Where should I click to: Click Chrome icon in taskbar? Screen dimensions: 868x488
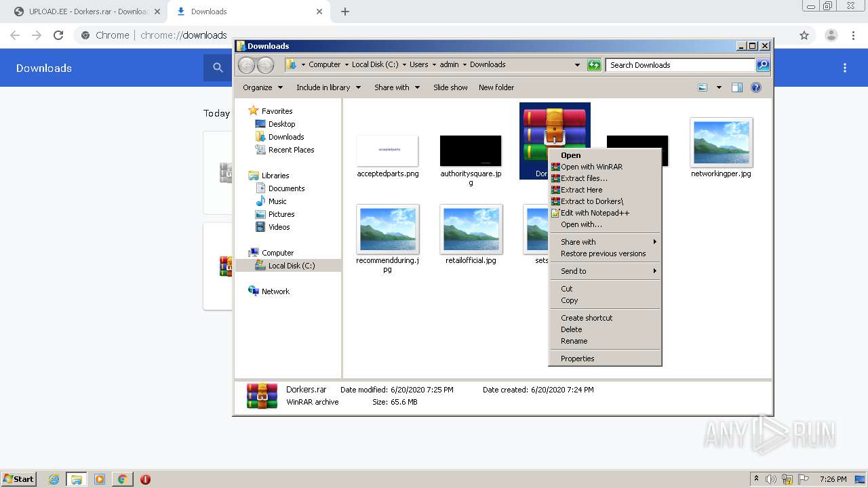click(x=122, y=479)
